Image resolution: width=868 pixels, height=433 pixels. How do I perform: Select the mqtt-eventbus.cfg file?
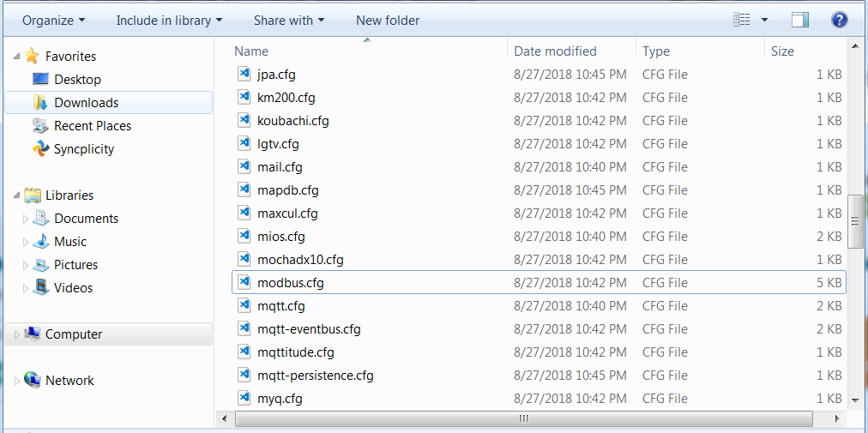(x=309, y=329)
